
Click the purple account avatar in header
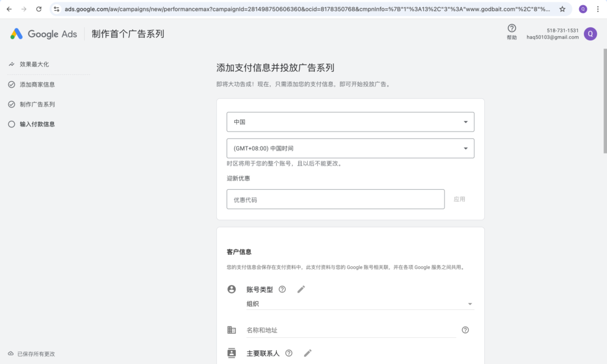coord(590,34)
